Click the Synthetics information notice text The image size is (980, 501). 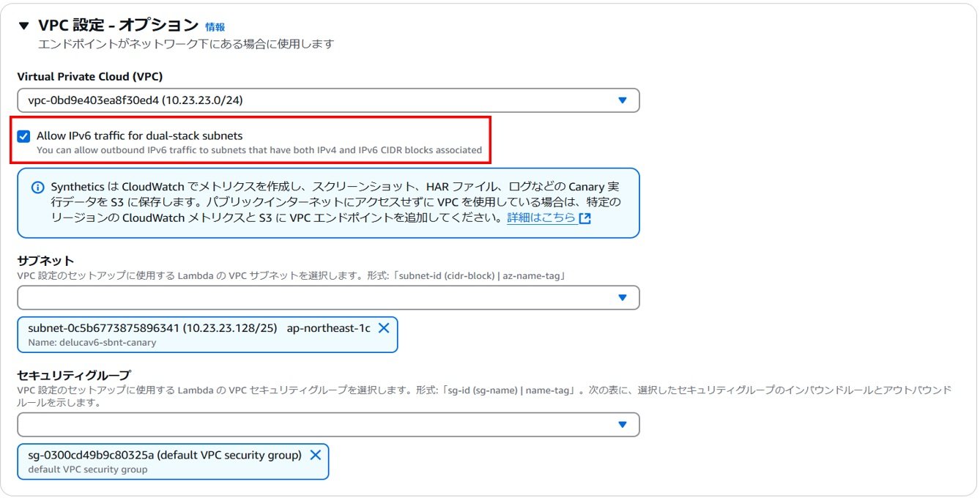click(330, 201)
